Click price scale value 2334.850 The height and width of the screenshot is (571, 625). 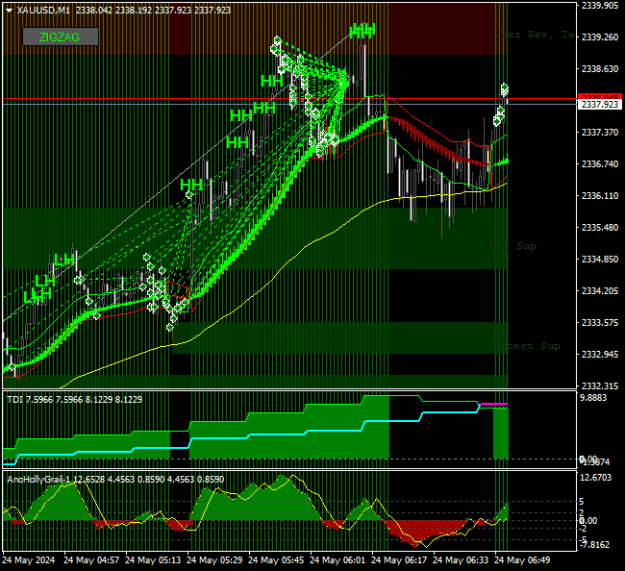pyautogui.click(x=600, y=259)
